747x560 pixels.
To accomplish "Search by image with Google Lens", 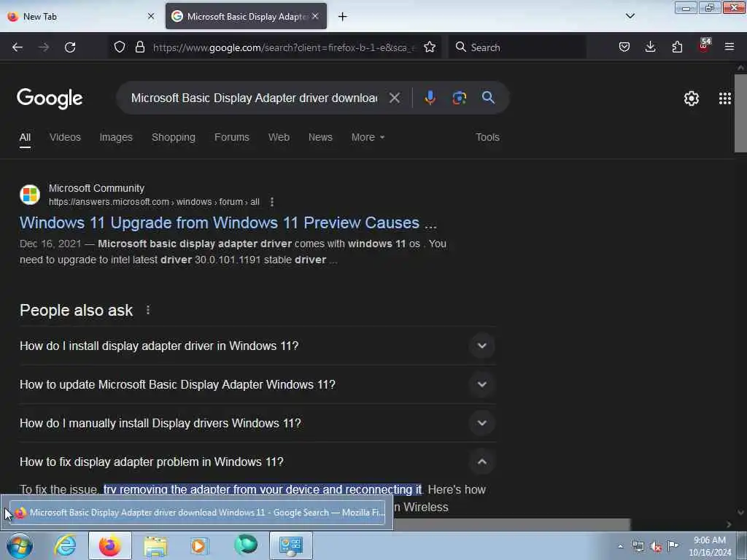I will 460,98.
